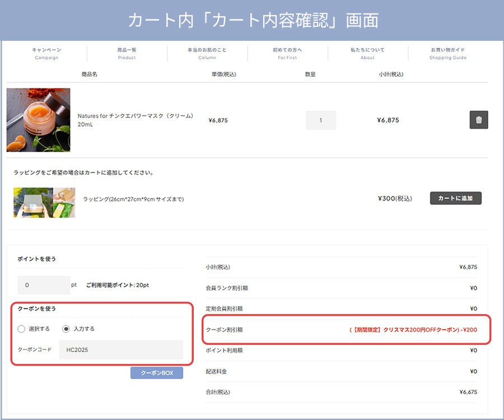504x420 pixels.
Task: Open the クーポンBOX button
Action: click(157, 373)
